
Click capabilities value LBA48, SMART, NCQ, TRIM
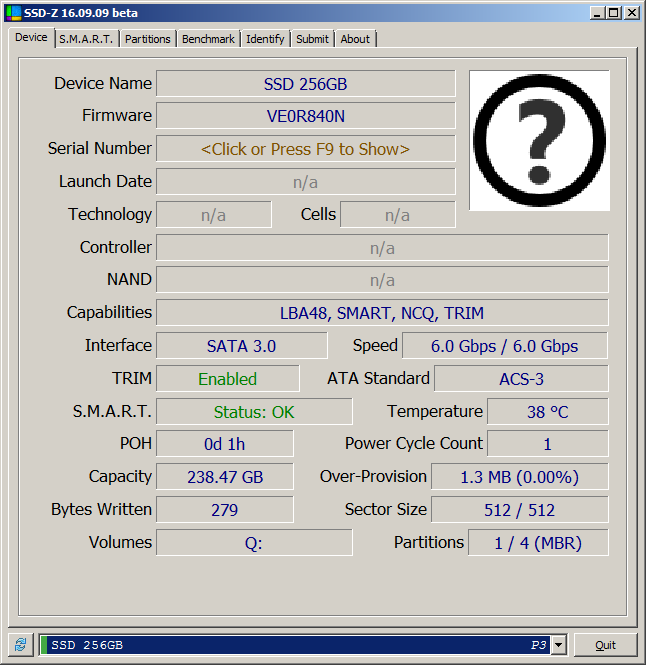pyautogui.click(x=382, y=313)
